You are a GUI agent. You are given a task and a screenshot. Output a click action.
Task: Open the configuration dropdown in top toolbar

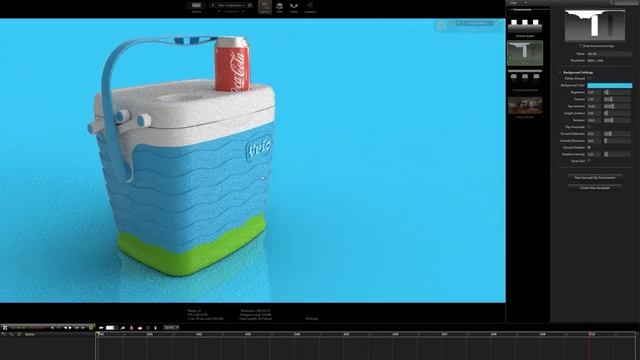[x=231, y=5]
